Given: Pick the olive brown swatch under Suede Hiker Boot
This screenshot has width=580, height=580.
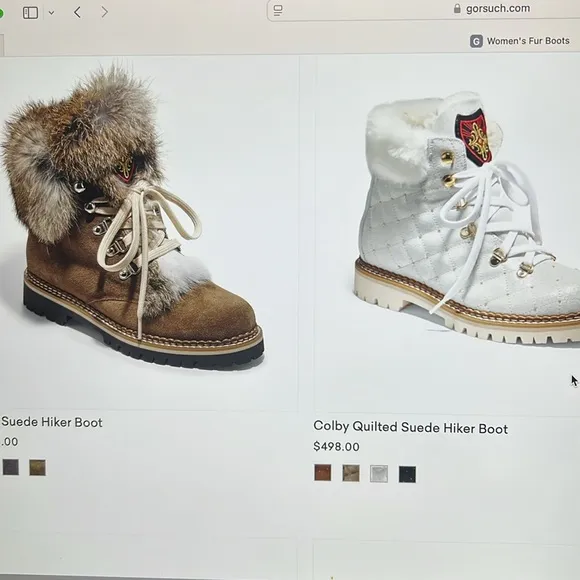Looking at the screenshot, I should [x=37, y=468].
